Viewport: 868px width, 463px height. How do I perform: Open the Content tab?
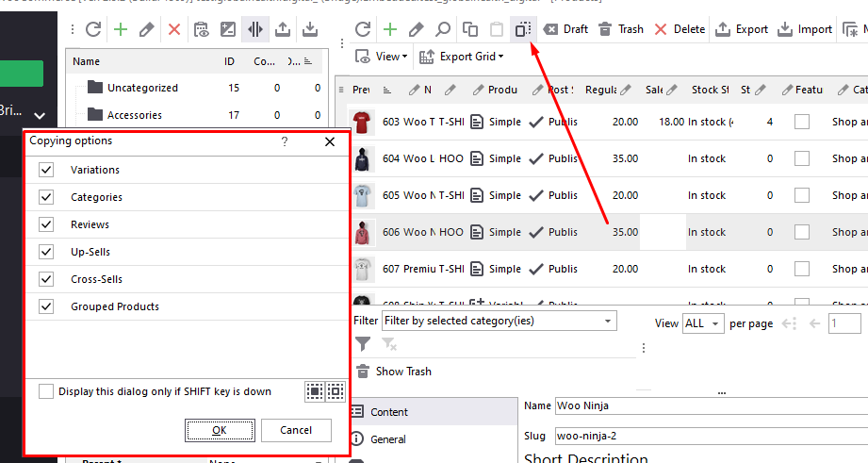click(x=434, y=411)
